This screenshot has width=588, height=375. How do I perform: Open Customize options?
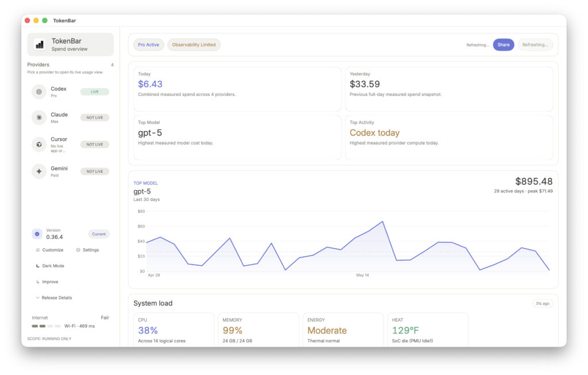point(49,250)
